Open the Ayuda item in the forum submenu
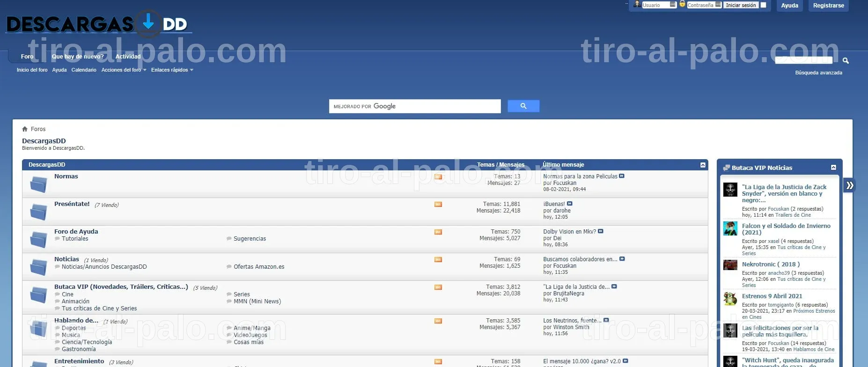Screen dimensions: 868x367 (x=59, y=70)
